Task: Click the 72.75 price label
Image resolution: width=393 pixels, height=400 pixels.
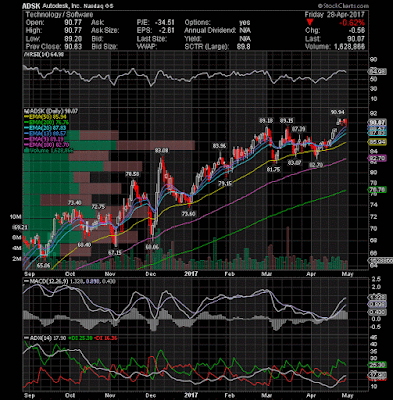Action: click(x=98, y=207)
